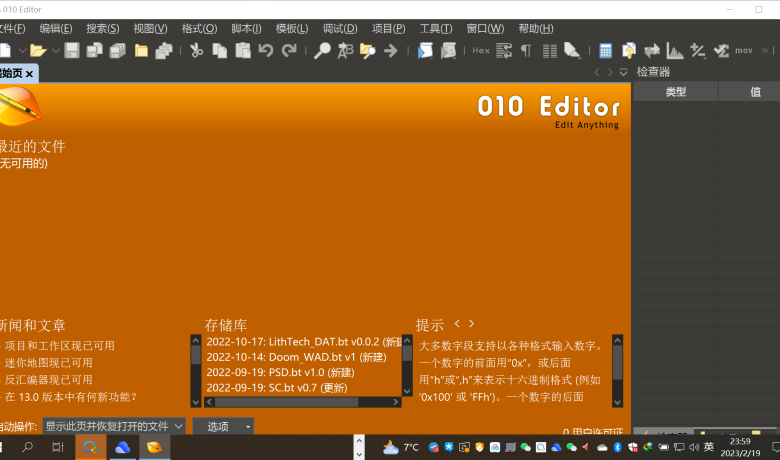
Task: Click the Cut scissors icon
Action: point(196,50)
